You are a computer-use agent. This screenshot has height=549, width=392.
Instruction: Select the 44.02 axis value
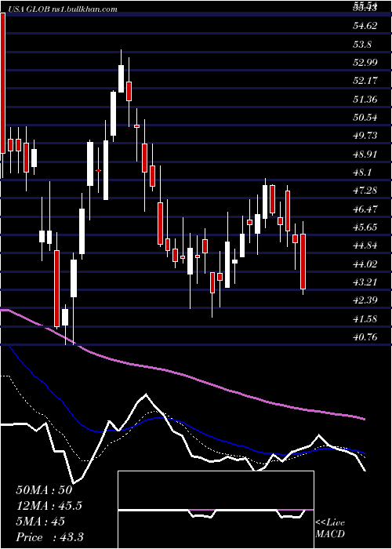[x=365, y=264]
